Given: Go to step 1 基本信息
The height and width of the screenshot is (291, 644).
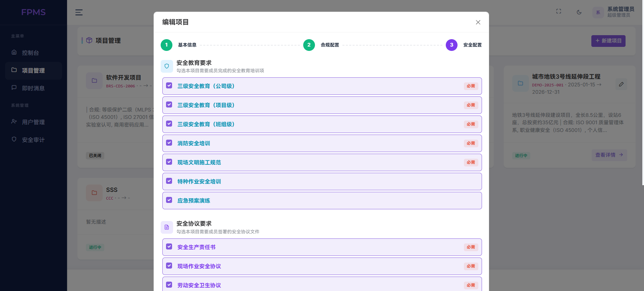Looking at the screenshot, I should [167, 45].
